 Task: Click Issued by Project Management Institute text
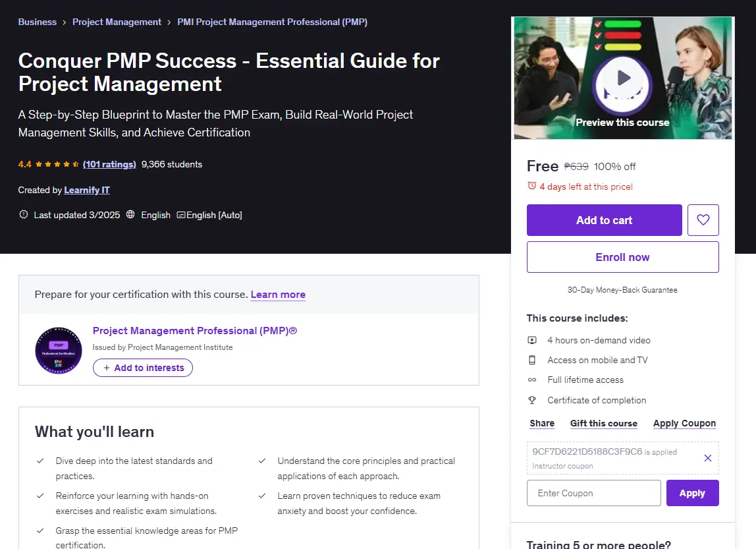(163, 347)
